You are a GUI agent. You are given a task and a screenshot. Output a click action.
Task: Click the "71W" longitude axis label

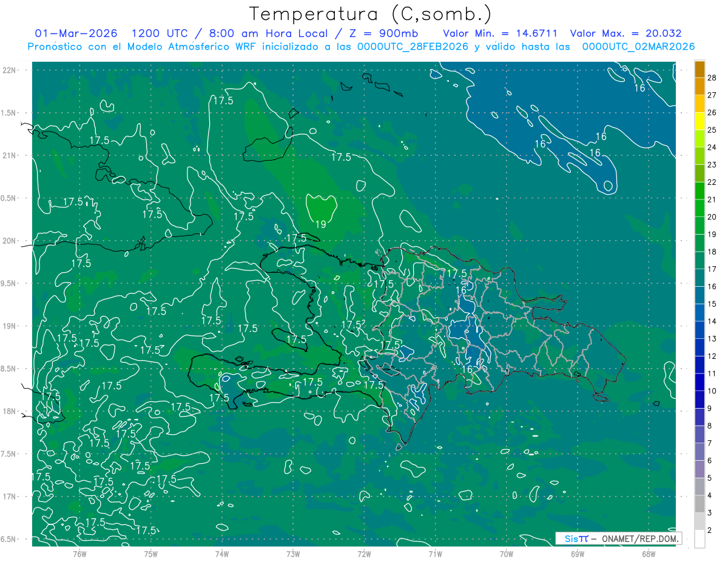(435, 554)
